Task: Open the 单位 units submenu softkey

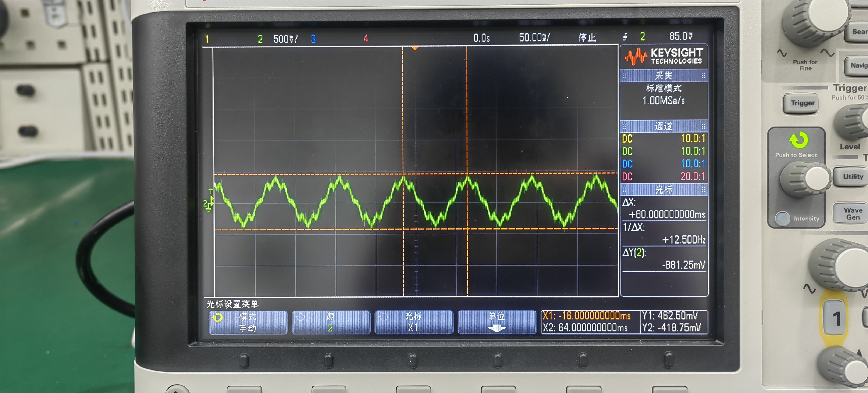Action: coord(497,322)
